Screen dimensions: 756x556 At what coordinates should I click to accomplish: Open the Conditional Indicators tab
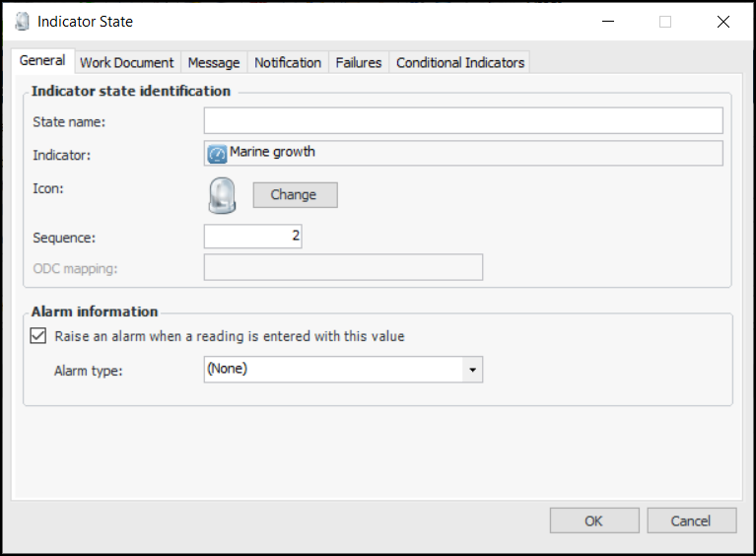point(460,62)
